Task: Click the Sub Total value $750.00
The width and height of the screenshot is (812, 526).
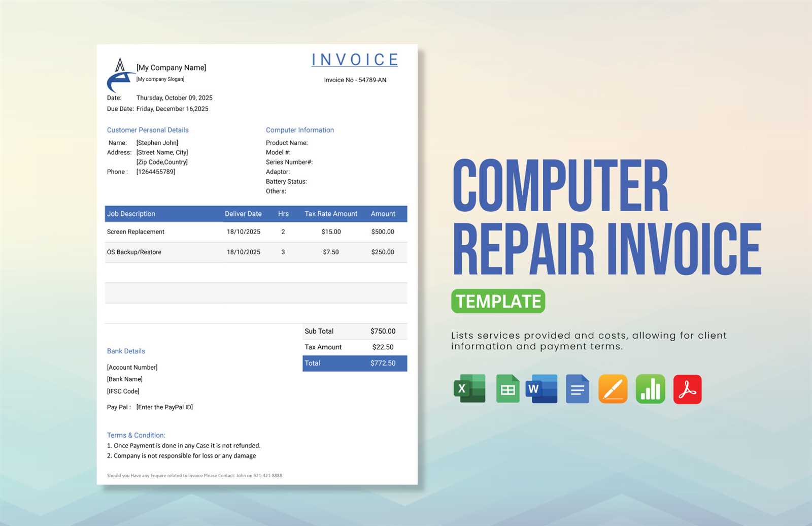Action: click(x=383, y=332)
